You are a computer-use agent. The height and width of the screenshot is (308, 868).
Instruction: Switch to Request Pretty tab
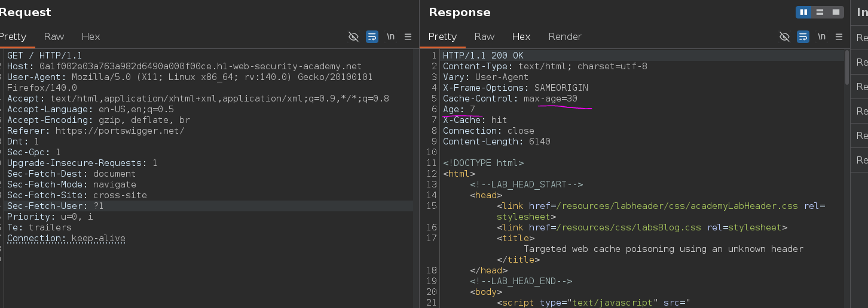[13, 36]
